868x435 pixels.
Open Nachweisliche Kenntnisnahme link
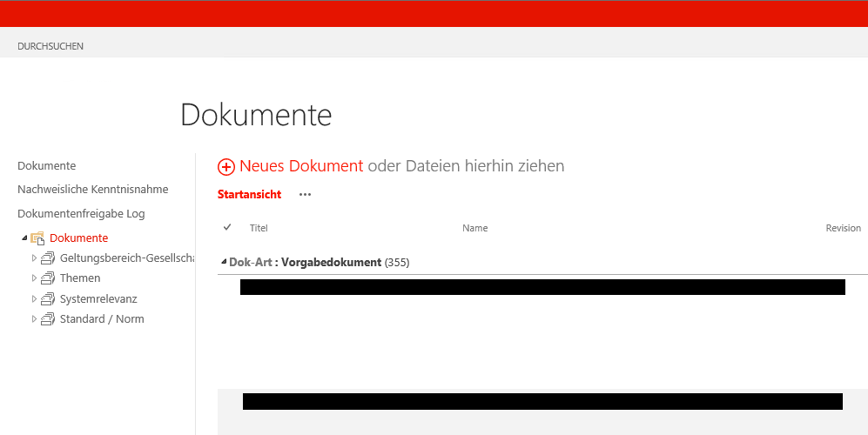click(x=93, y=190)
